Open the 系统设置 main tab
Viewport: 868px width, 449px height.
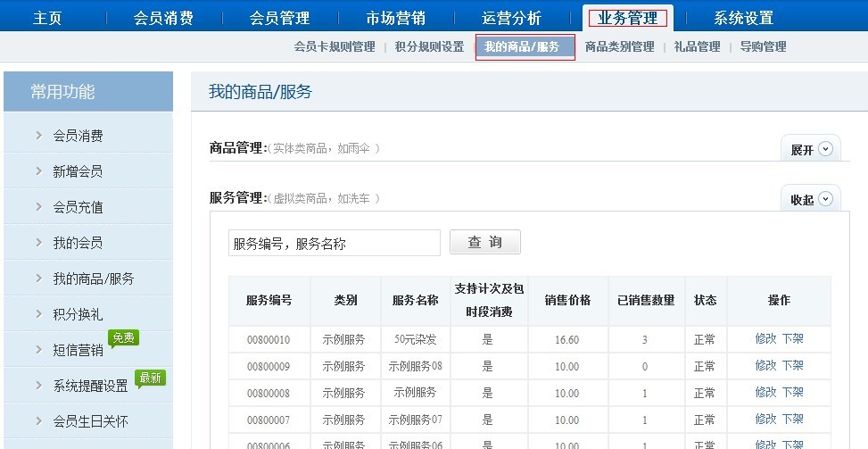(x=743, y=18)
